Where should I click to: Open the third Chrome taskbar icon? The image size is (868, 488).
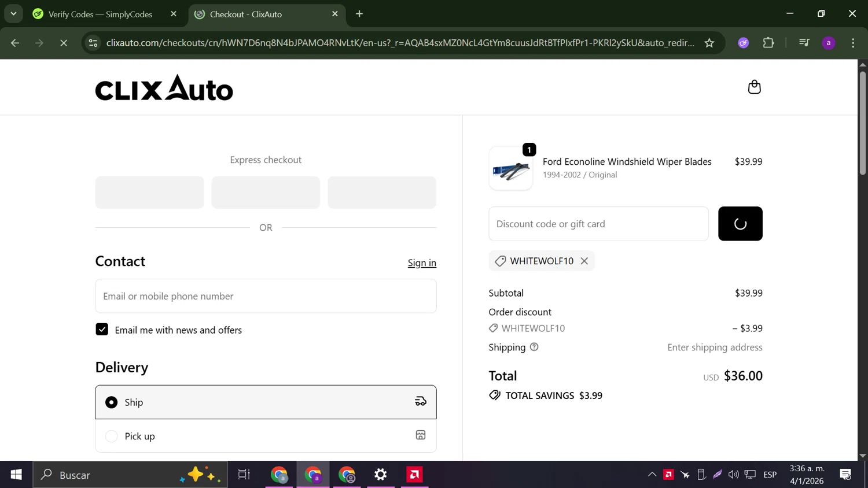point(347,475)
